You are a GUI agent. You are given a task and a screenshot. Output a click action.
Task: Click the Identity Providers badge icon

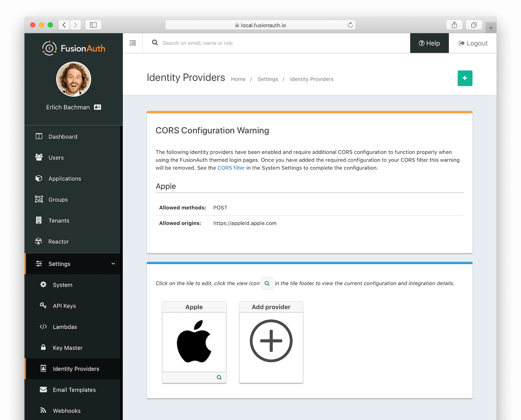coord(43,368)
